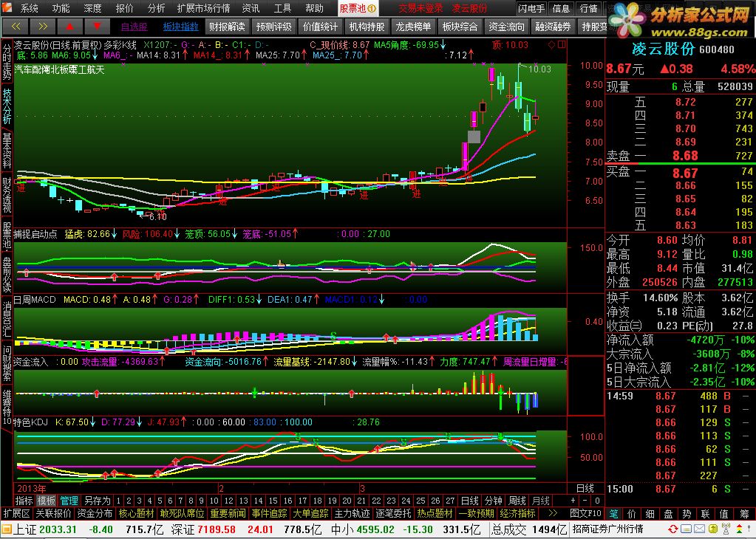The width and height of the screenshot is (756, 539).
Task: Open the 报价 menu
Action: tap(124, 8)
